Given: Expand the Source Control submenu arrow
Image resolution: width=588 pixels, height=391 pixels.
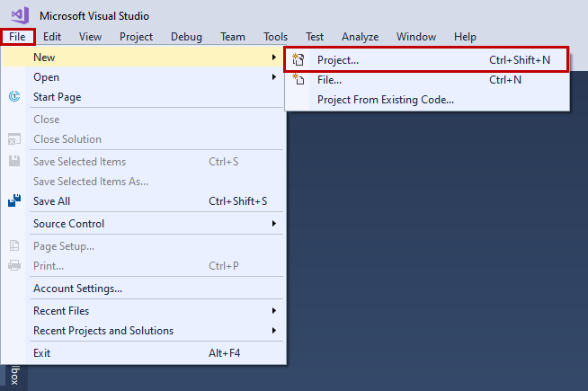Looking at the screenshot, I should point(274,224).
